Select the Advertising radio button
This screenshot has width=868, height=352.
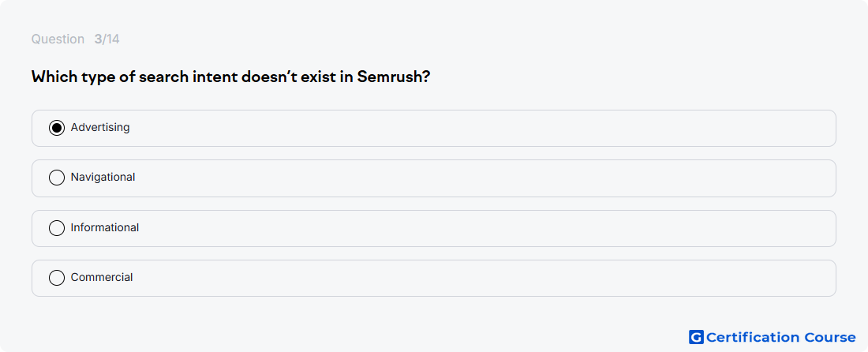coord(57,128)
